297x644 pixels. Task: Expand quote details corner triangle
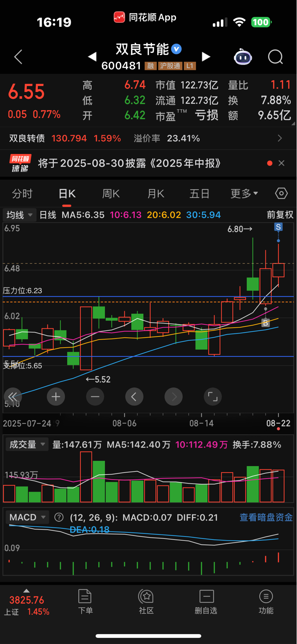(x=293, y=123)
